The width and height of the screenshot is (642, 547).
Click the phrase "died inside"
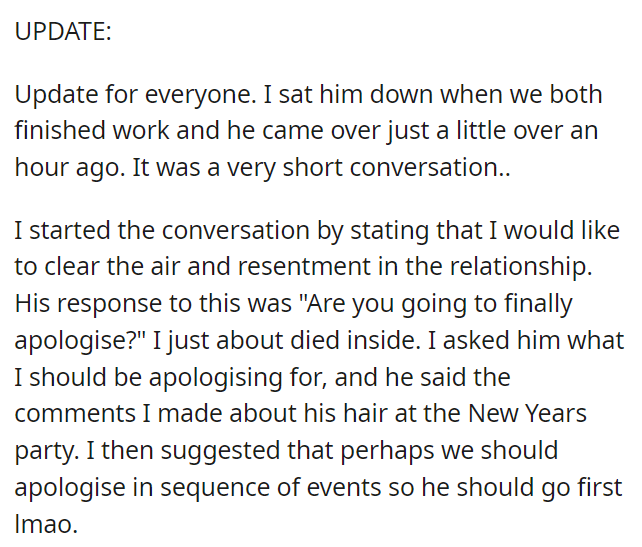[355, 340]
